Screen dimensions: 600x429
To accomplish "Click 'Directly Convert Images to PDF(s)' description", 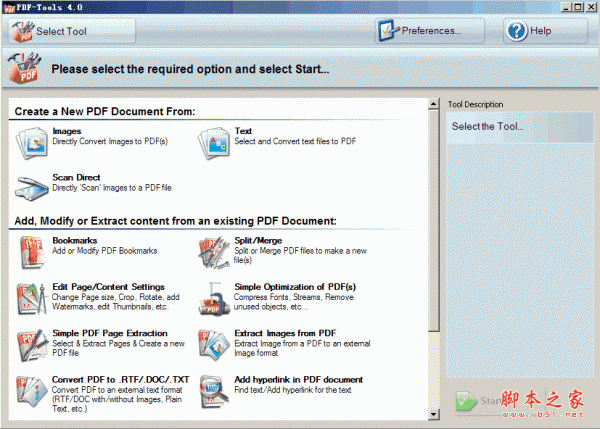I will click(x=110, y=142).
